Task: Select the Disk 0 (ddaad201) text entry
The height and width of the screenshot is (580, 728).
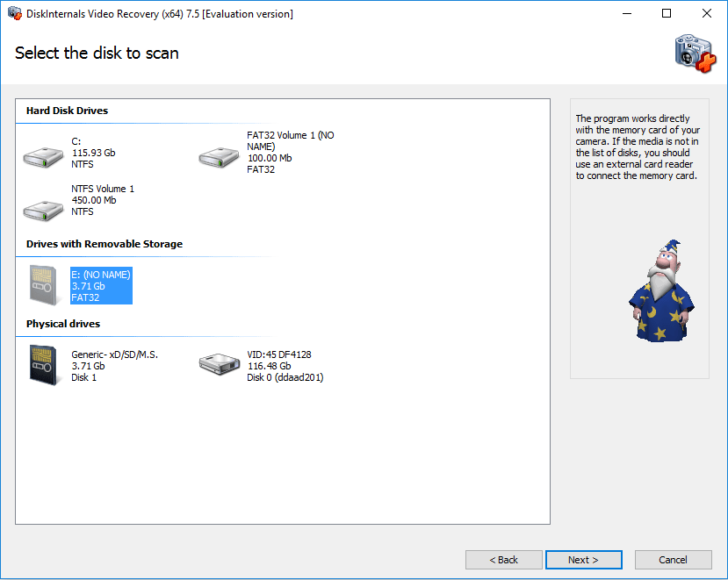Action: coord(285,377)
